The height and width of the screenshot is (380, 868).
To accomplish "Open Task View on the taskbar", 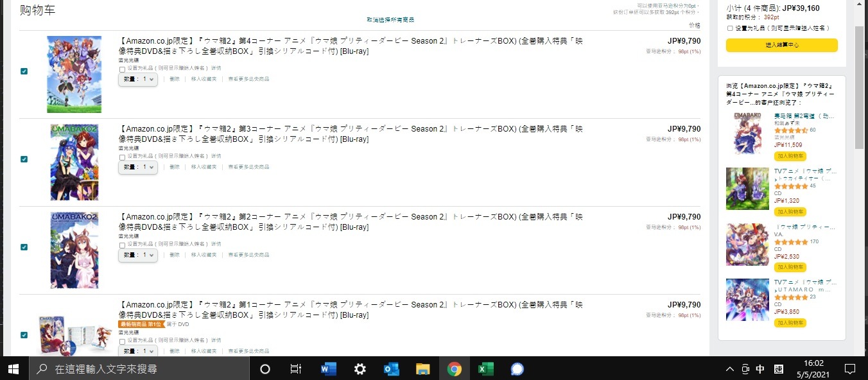I will 296,368.
